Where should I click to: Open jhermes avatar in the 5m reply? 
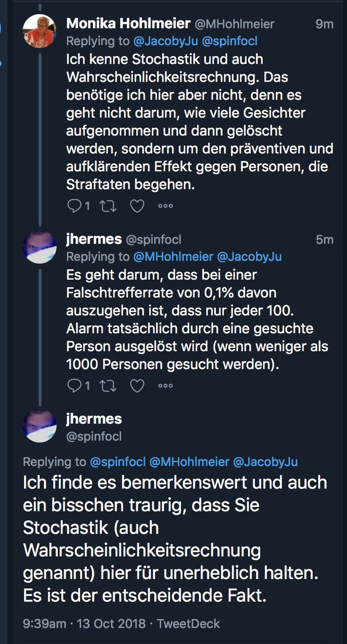pyautogui.click(x=40, y=246)
